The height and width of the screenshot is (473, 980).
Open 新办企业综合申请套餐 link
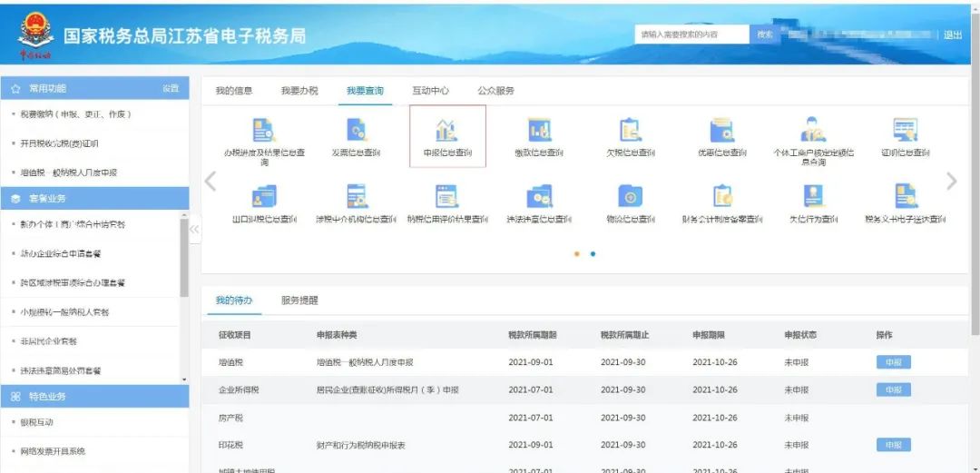click(61, 254)
